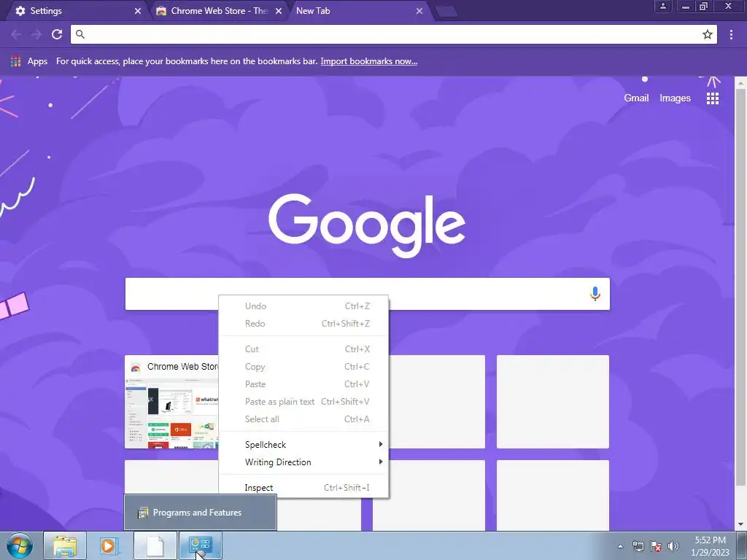Close the Settings tab

(x=138, y=11)
